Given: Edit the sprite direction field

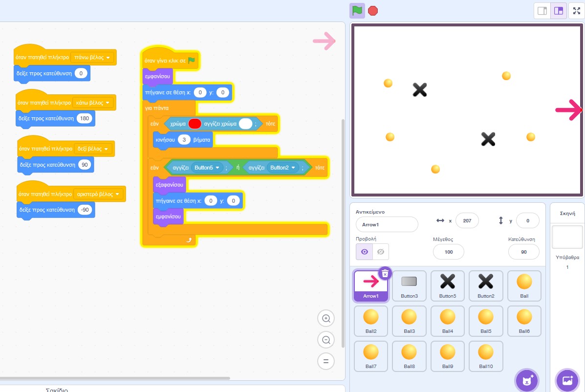Looking at the screenshot, I should pyautogui.click(x=524, y=252).
